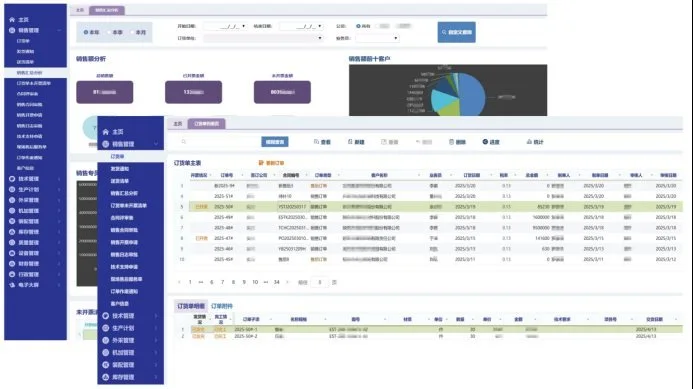Click the greyed-out edit icon in the order toolbar
693x389 pixels.
(x=384, y=142)
